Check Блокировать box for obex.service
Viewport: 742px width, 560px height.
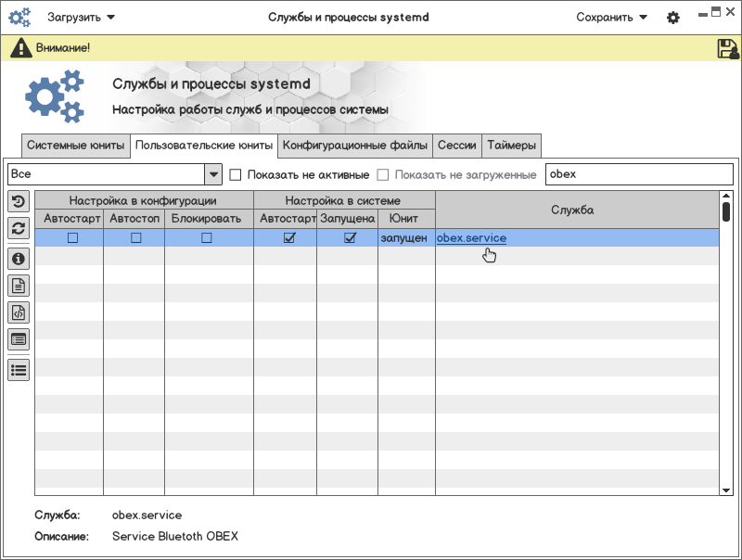coord(207,238)
